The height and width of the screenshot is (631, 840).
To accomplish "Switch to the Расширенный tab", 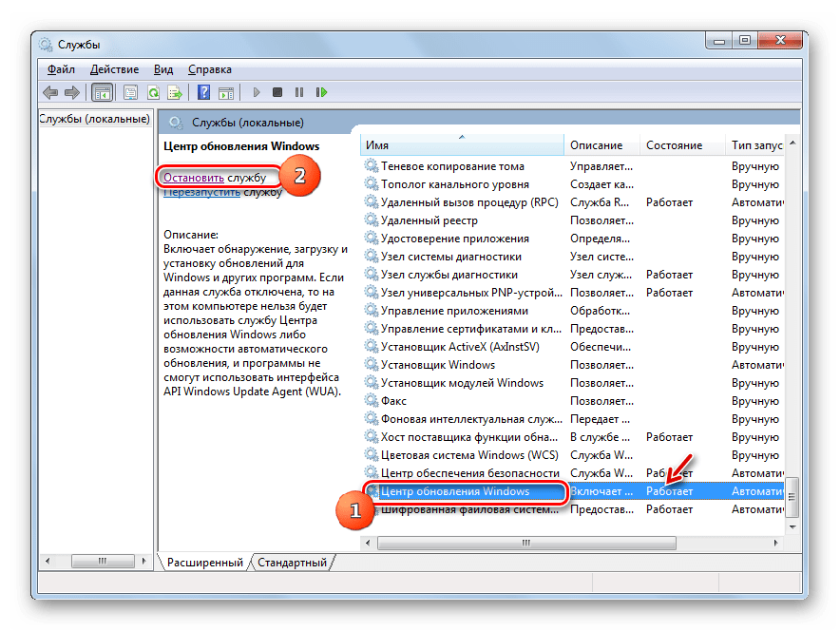I will 204,563.
